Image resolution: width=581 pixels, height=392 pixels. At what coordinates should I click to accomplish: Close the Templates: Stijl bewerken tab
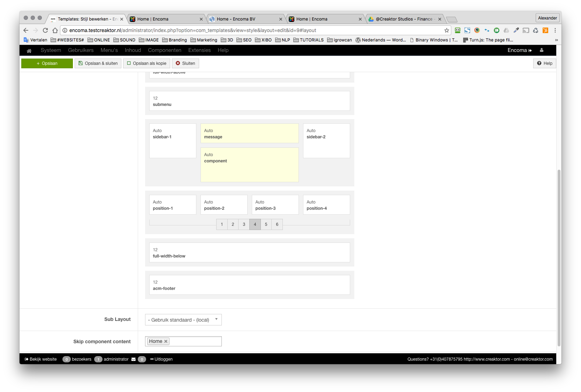[x=122, y=19]
